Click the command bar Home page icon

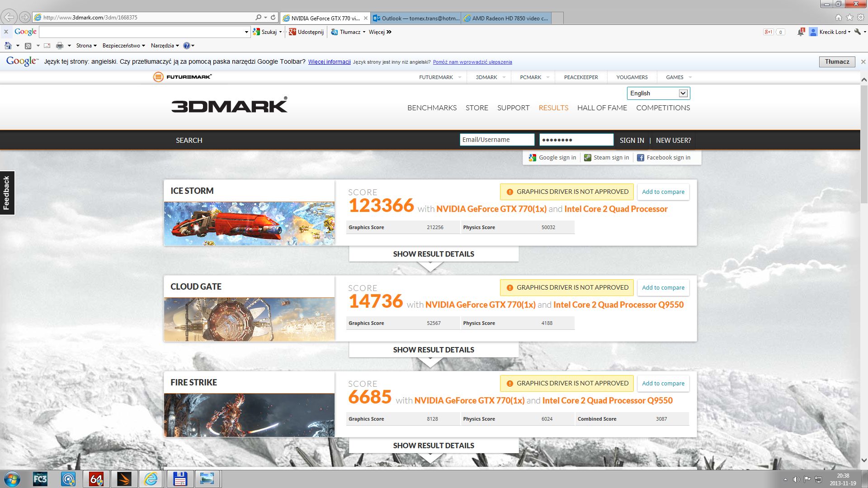(x=8, y=46)
